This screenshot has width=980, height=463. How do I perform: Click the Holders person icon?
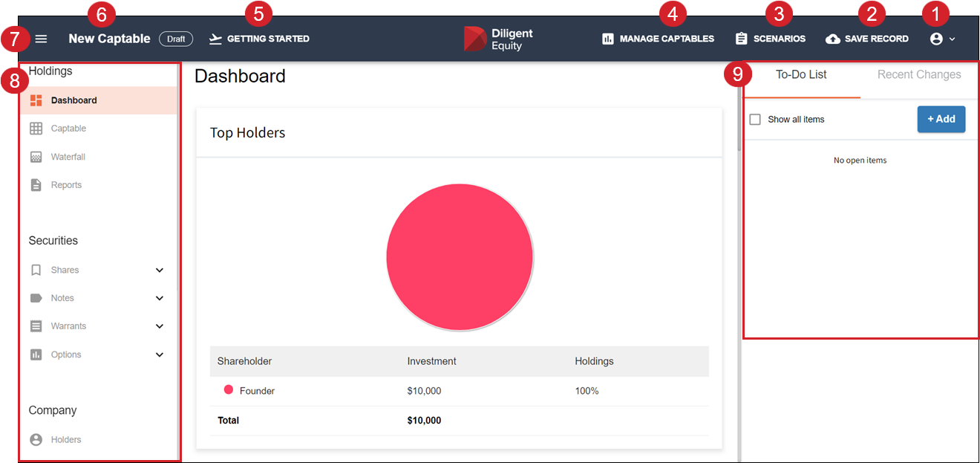(x=36, y=440)
